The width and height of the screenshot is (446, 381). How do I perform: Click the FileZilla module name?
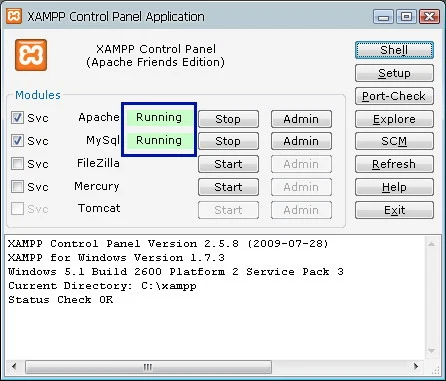98,163
